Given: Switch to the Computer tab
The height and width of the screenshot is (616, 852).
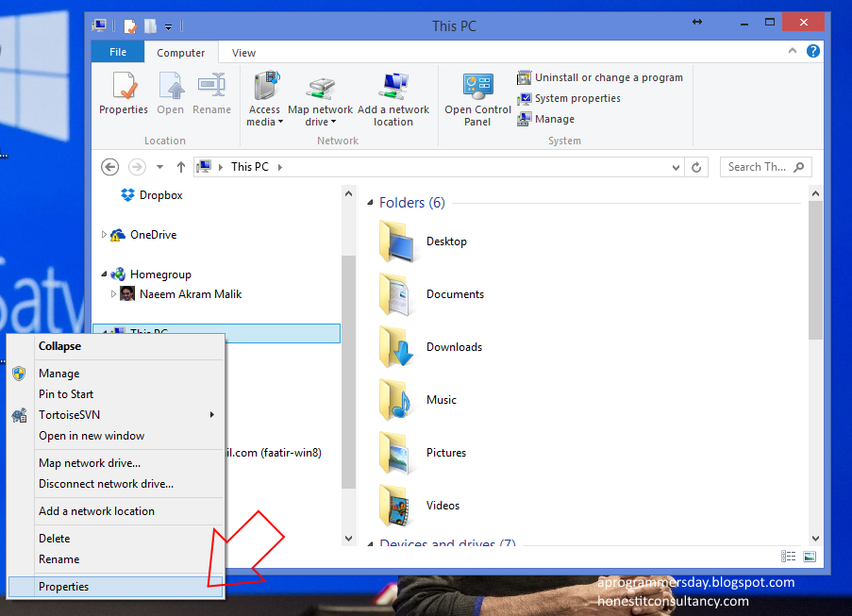Looking at the screenshot, I should 181,53.
